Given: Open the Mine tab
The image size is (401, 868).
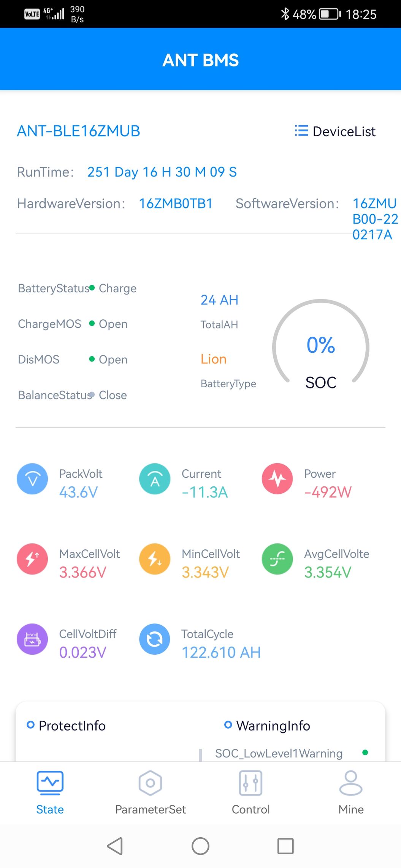Looking at the screenshot, I should tap(351, 793).
